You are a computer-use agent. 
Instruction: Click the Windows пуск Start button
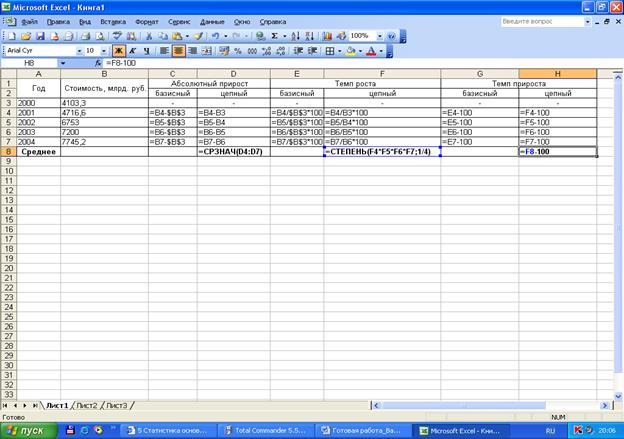pos(27,430)
